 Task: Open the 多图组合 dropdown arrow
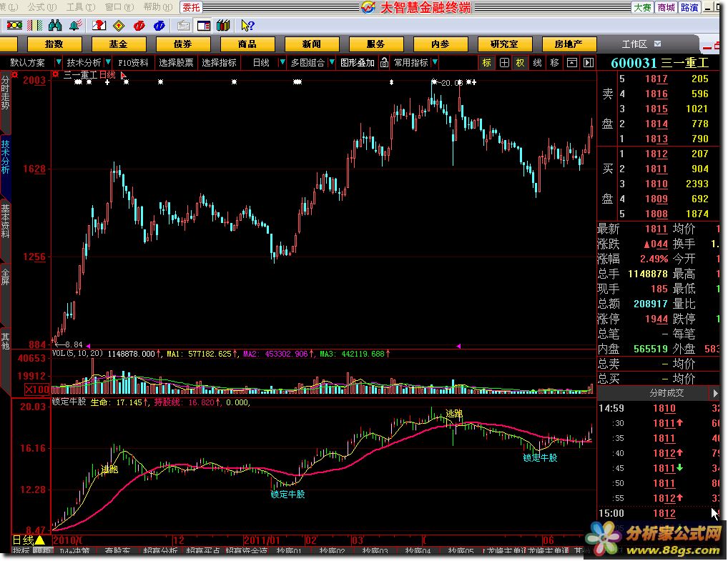pos(332,61)
